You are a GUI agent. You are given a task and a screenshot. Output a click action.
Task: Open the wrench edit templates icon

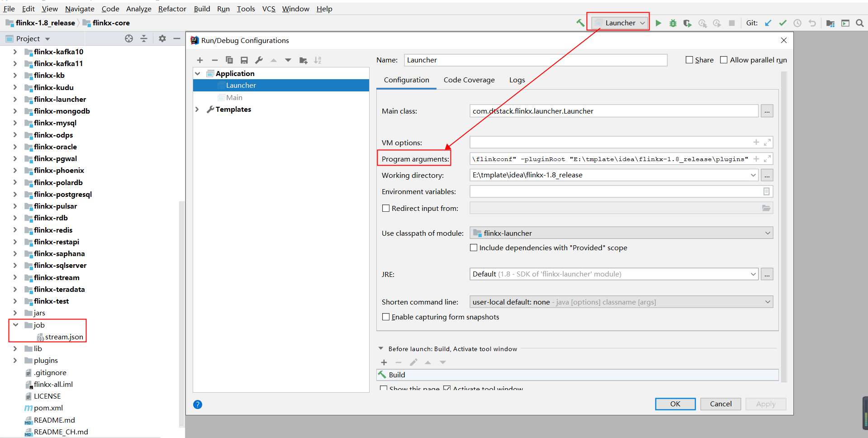(x=259, y=60)
